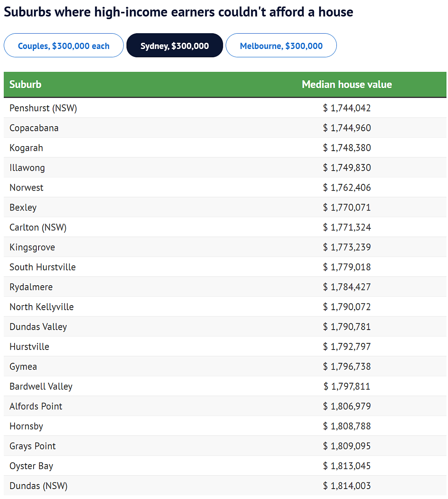Screen dimensions: 448x499
Task: Select the value $ 1,796,738
Action: (347, 367)
